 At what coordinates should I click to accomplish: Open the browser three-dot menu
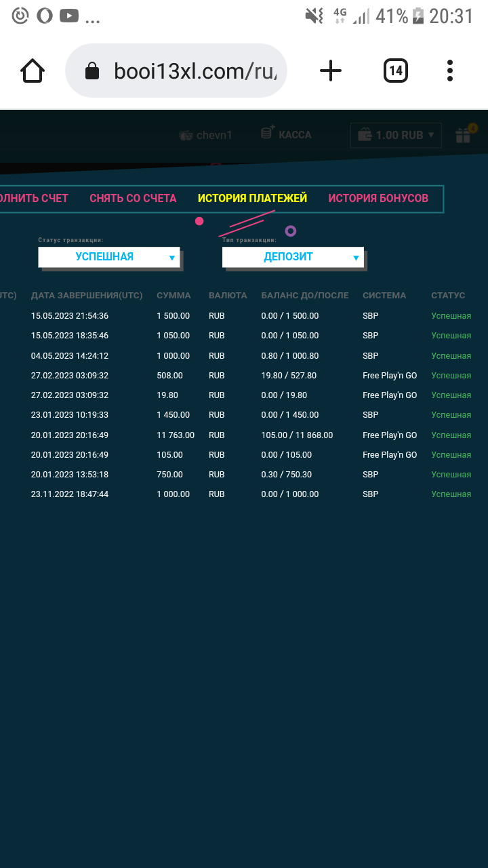(x=450, y=71)
